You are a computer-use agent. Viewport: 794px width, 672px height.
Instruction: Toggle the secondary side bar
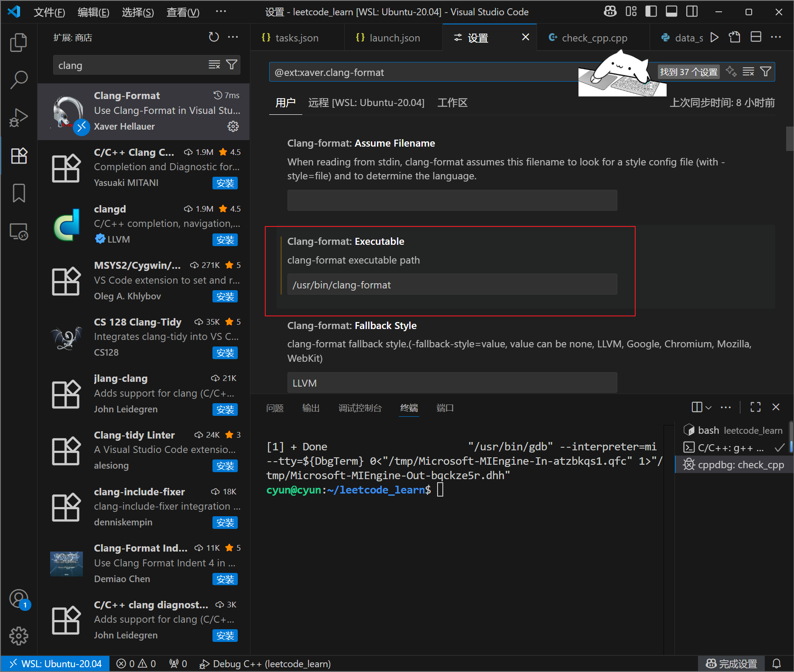tap(692, 12)
